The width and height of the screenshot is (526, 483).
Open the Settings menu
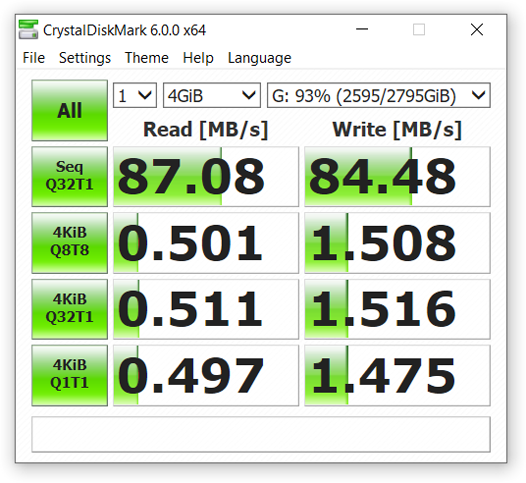(85, 58)
